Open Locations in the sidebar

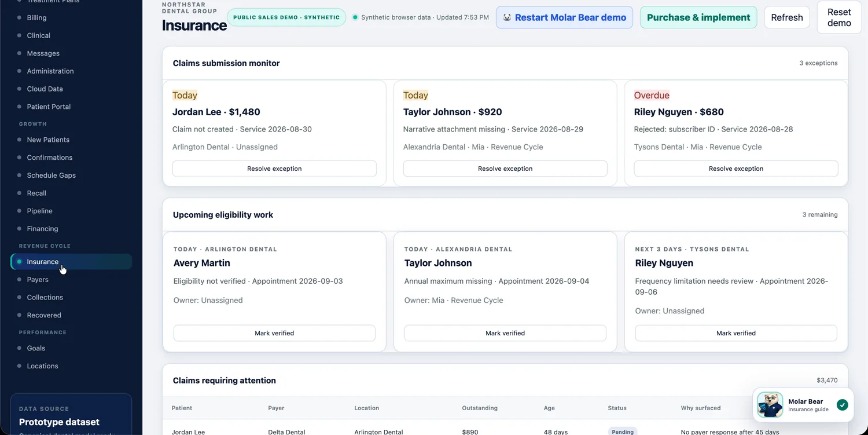[x=42, y=366]
